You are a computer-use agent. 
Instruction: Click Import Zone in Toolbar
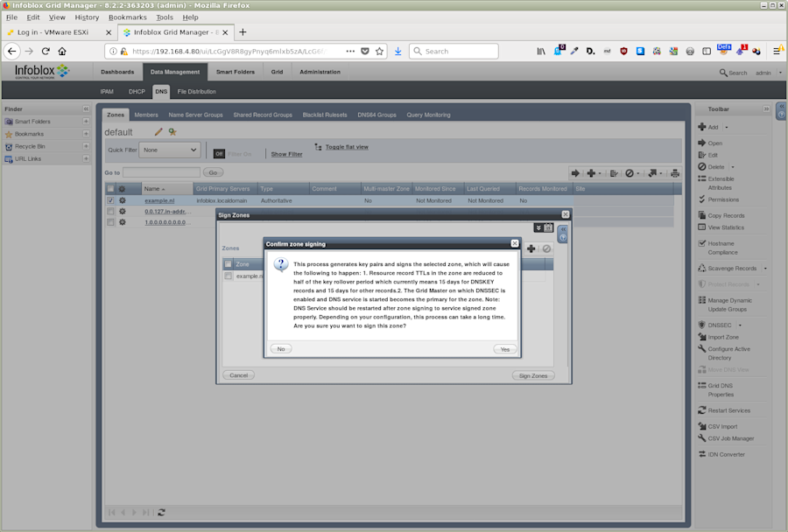pyautogui.click(x=723, y=337)
